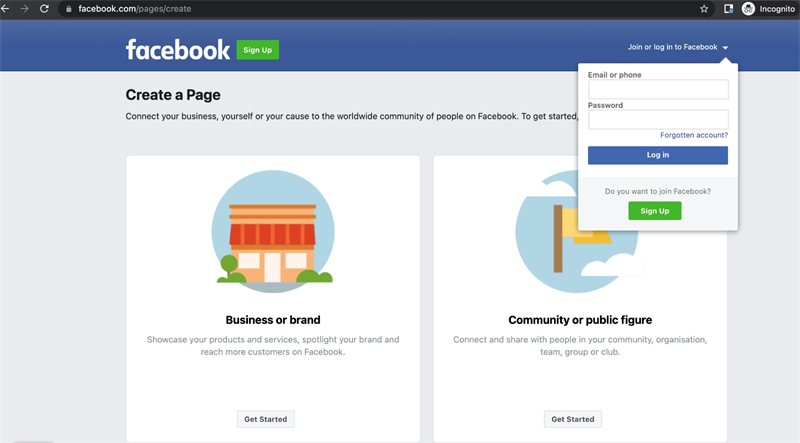Bookmark page with star icon
Image resolution: width=800 pixels, height=443 pixels.
pyautogui.click(x=704, y=9)
